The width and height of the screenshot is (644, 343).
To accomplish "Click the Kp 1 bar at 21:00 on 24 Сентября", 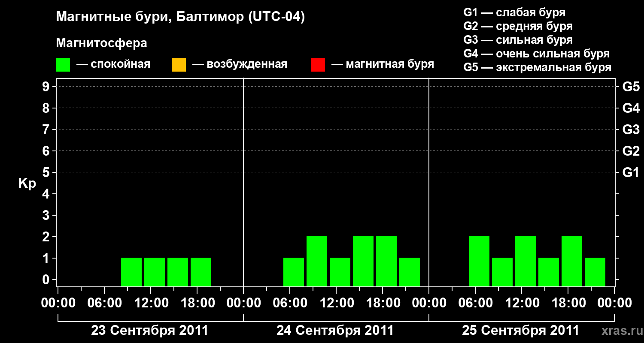I will [410, 272].
